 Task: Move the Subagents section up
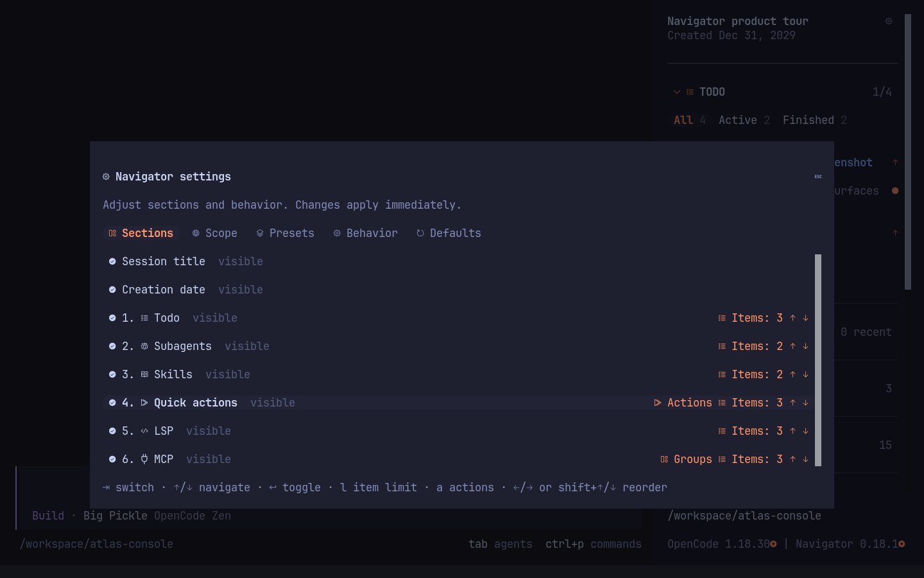pos(792,346)
